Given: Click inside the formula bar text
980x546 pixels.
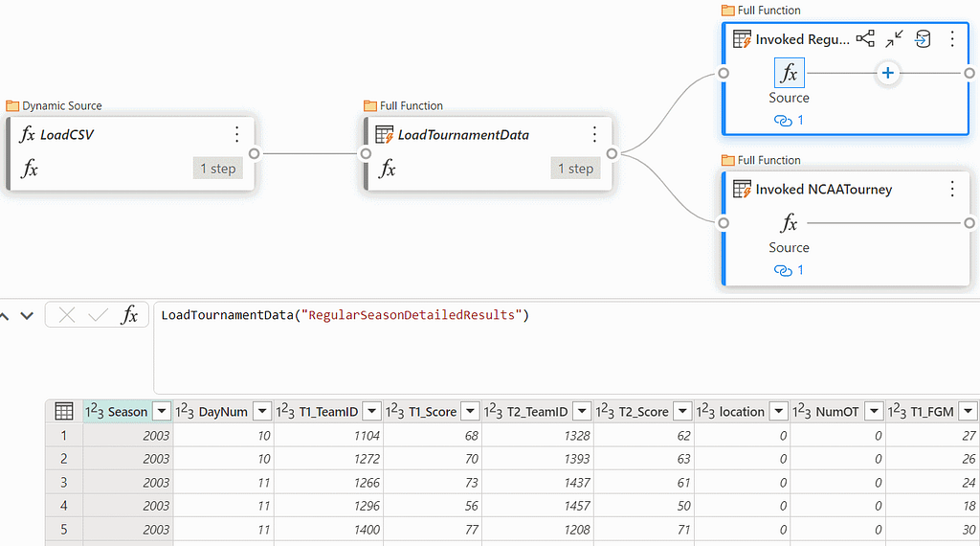Looking at the screenshot, I should click(345, 315).
